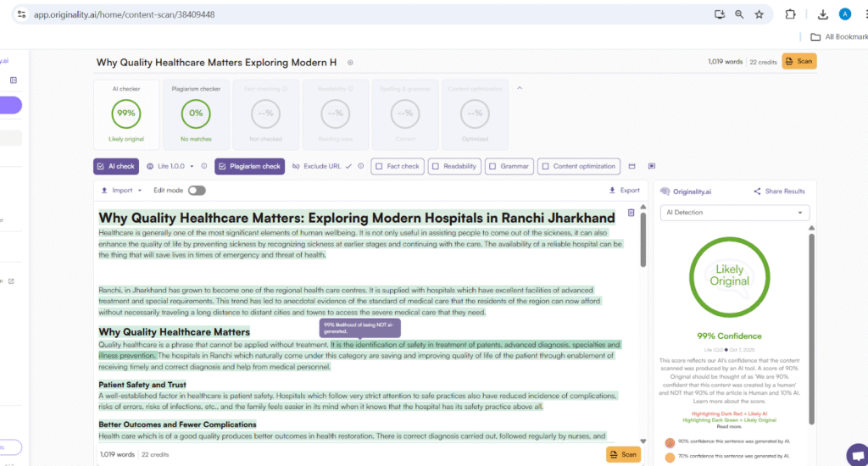Viewport: 868px width, 466px height.
Task: Check the Readability option
Action: 434,166
